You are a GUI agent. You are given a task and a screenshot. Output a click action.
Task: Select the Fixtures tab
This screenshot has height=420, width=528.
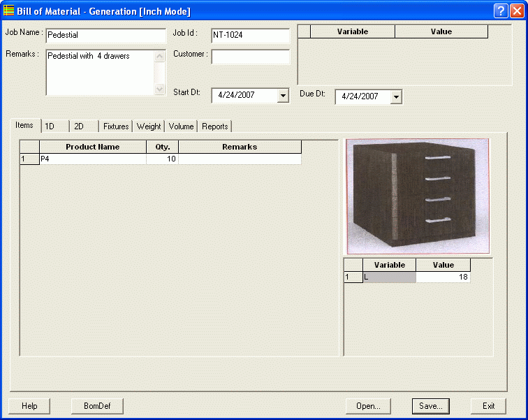[x=116, y=126]
